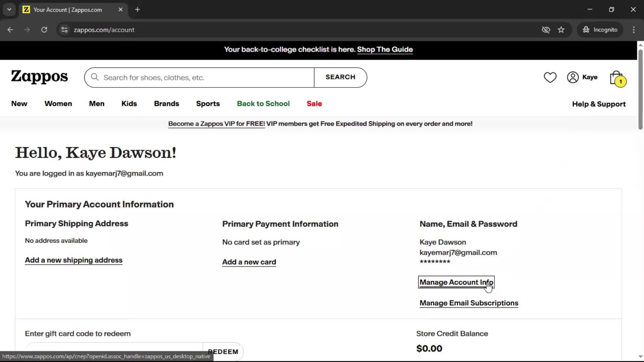Open the New menu category
The image size is (644, 362).
click(x=19, y=104)
